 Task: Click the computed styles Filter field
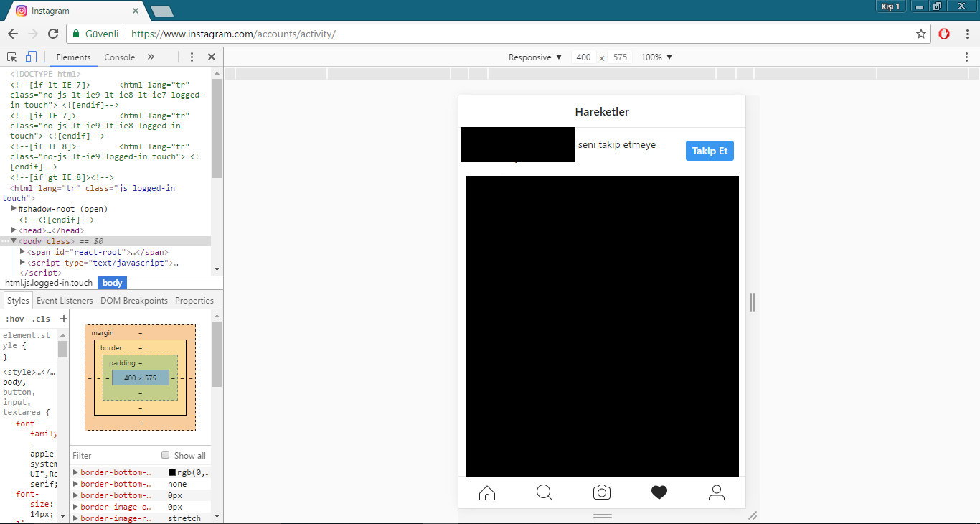tap(115, 455)
